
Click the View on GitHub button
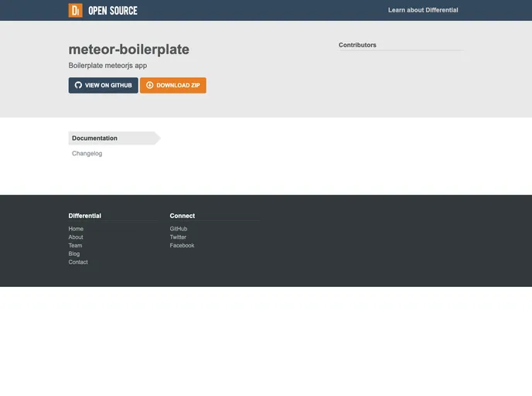[x=103, y=85]
